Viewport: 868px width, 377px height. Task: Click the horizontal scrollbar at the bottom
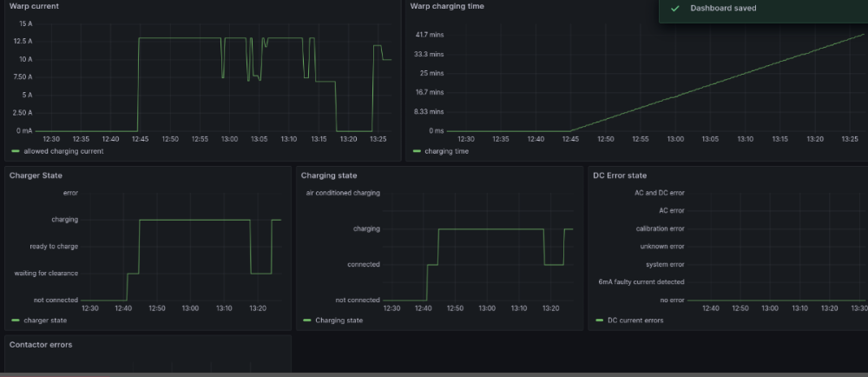click(x=434, y=374)
